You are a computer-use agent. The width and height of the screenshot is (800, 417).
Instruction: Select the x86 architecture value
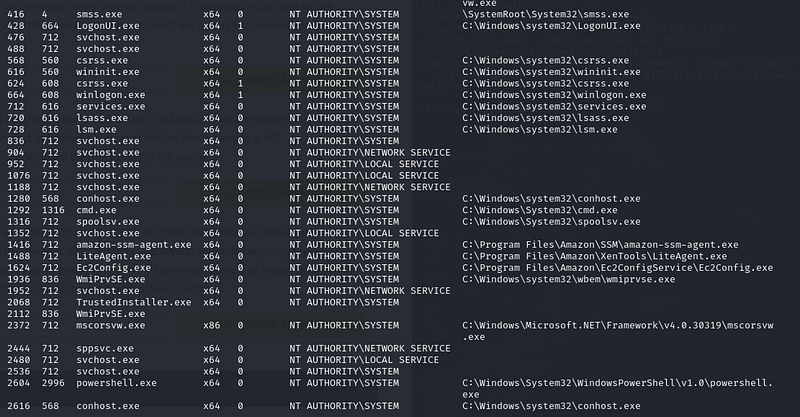[x=212, y=325]
